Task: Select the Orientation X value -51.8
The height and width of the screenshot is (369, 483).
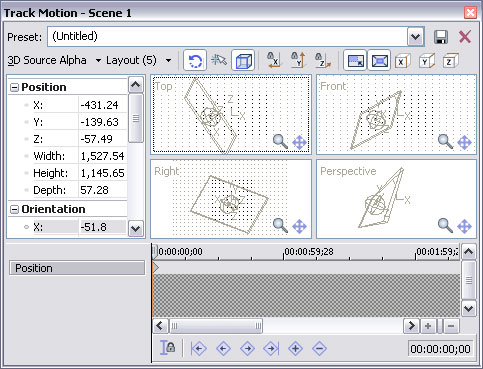Action: (103, 227)
